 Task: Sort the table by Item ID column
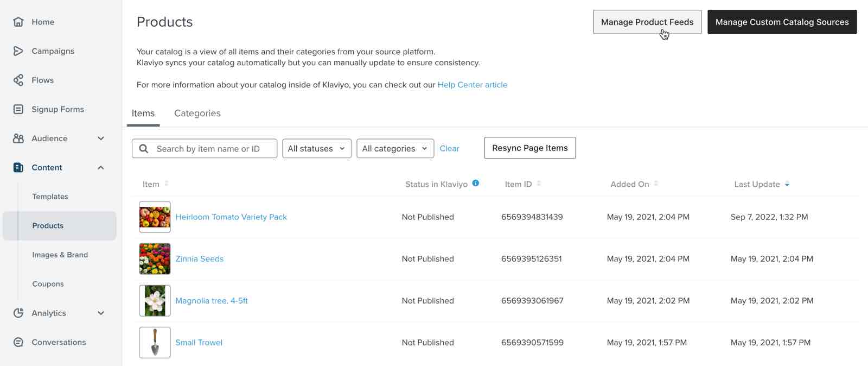(x=539, y=184)
